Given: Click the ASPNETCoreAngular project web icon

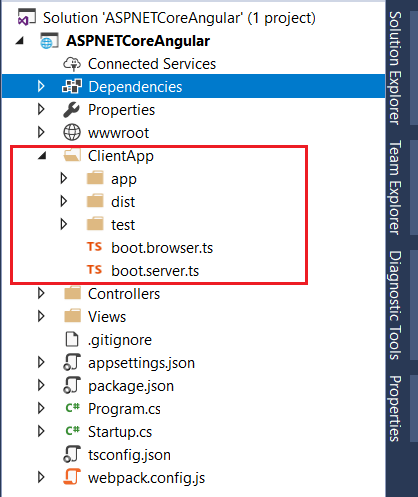Looking at the screenshot, I should coord(49,41).
